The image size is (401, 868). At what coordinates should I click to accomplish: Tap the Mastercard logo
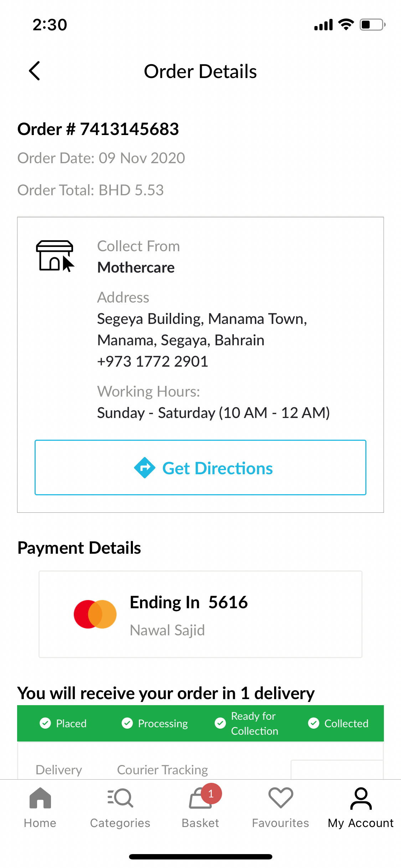[95, 614]
